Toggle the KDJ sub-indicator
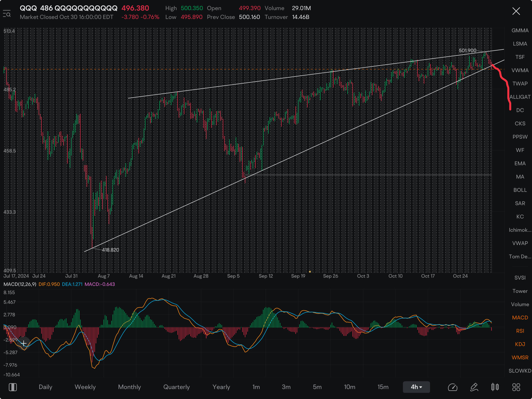Image resolution: width=532 pixels, height=399 pixels. point(520,344)
